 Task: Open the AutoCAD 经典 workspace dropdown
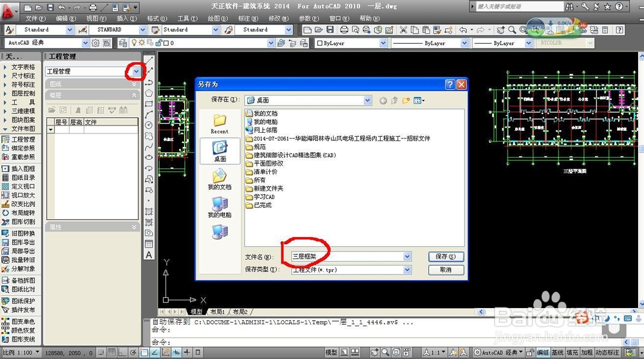point(85,43)
